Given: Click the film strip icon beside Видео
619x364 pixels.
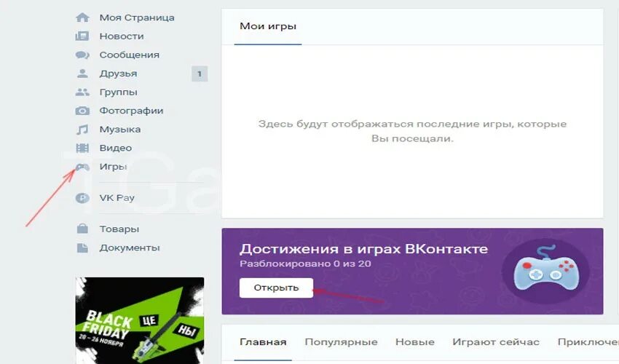Looking at the screenshot, I should tap(82, 148).
